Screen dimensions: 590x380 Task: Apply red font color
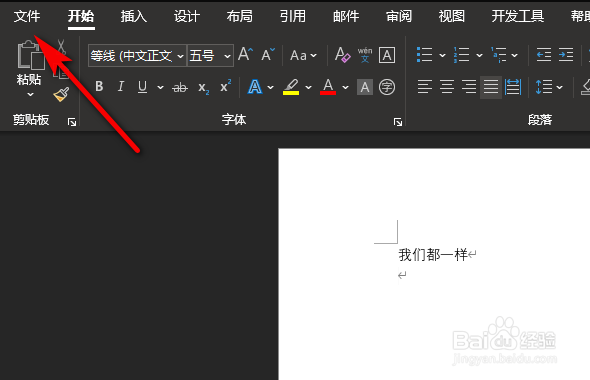tap(328, 87)
